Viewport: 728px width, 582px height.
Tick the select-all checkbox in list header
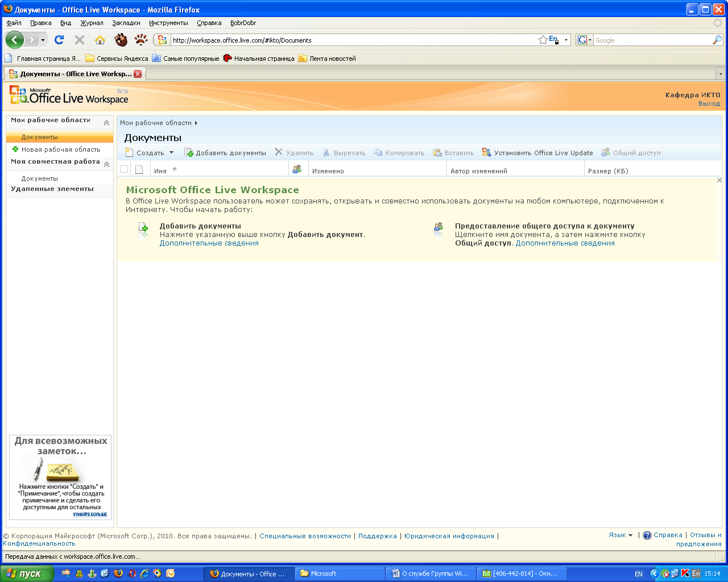click(124, 169)
